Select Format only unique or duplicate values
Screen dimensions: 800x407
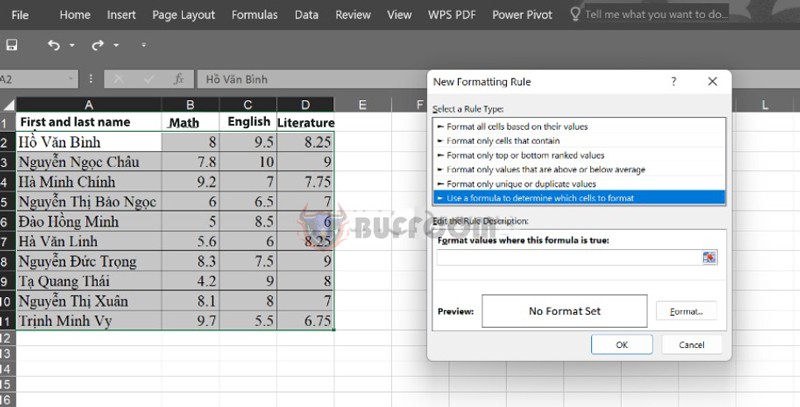coord(579,184)
